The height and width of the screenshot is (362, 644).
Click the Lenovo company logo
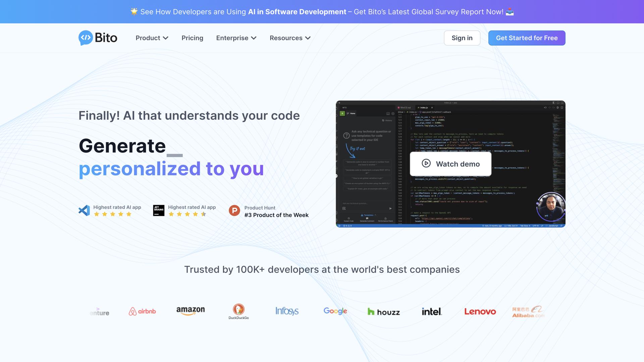(480, 311)
